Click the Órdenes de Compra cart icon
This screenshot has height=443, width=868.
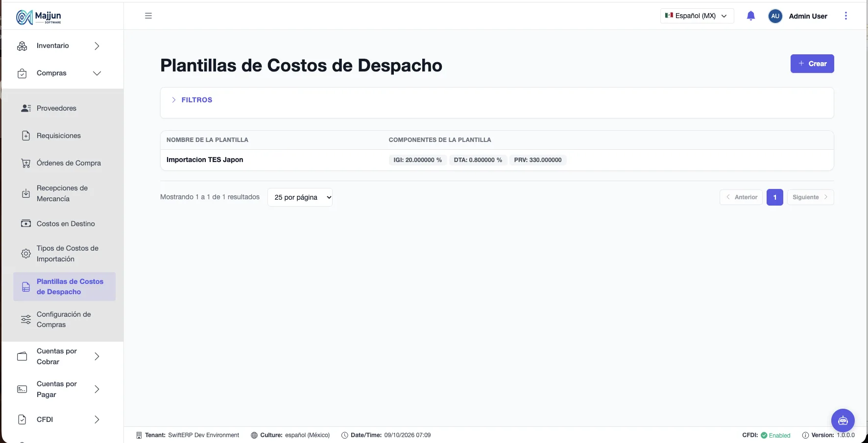26,163
